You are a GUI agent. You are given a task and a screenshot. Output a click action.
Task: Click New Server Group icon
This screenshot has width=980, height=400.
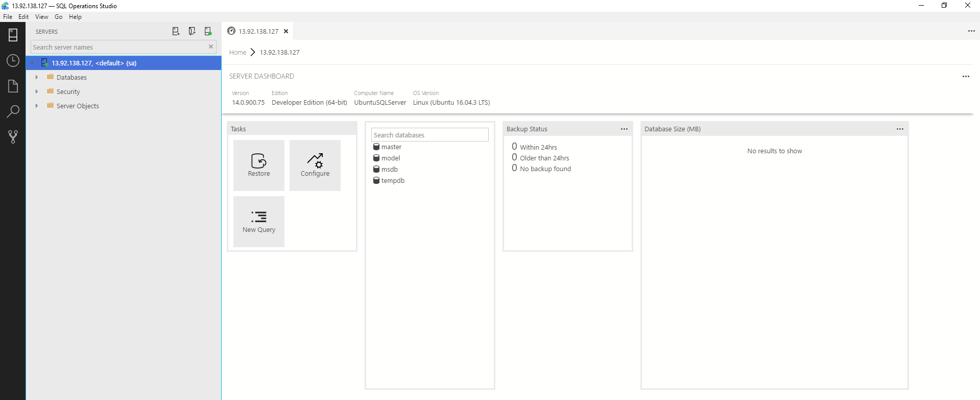[x=192, y=31]
